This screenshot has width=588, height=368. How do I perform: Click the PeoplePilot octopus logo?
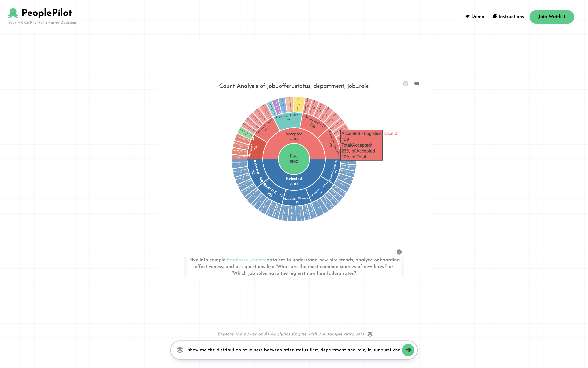tap(13, 13)
